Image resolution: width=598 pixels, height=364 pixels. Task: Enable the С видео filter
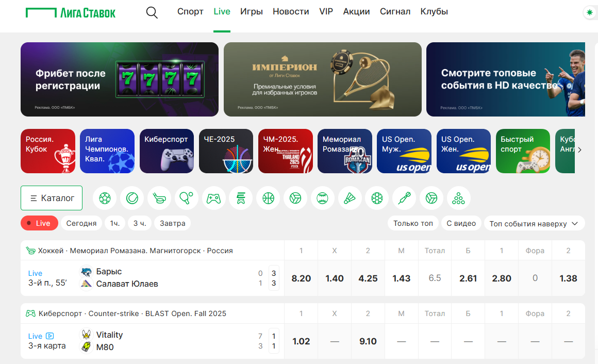461,223
